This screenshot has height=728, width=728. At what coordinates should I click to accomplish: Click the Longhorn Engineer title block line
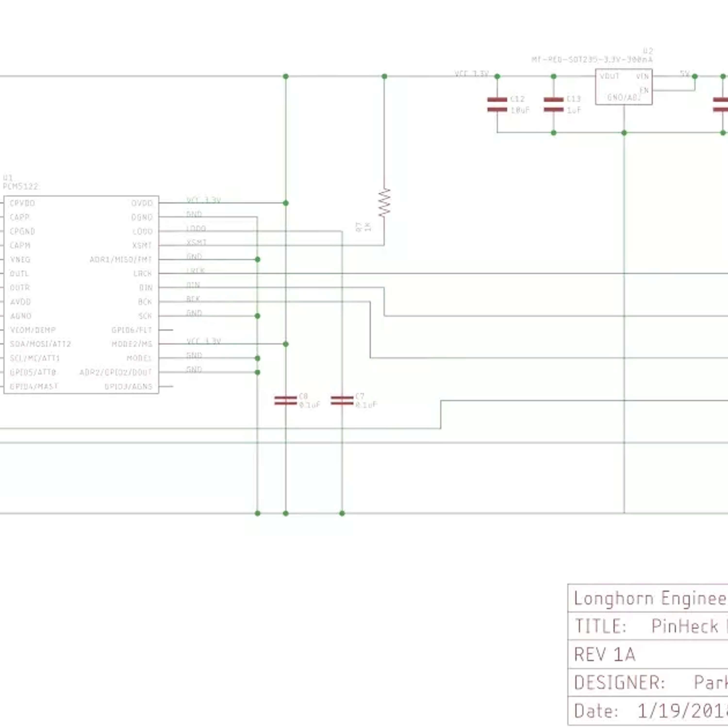click(648, 599)
